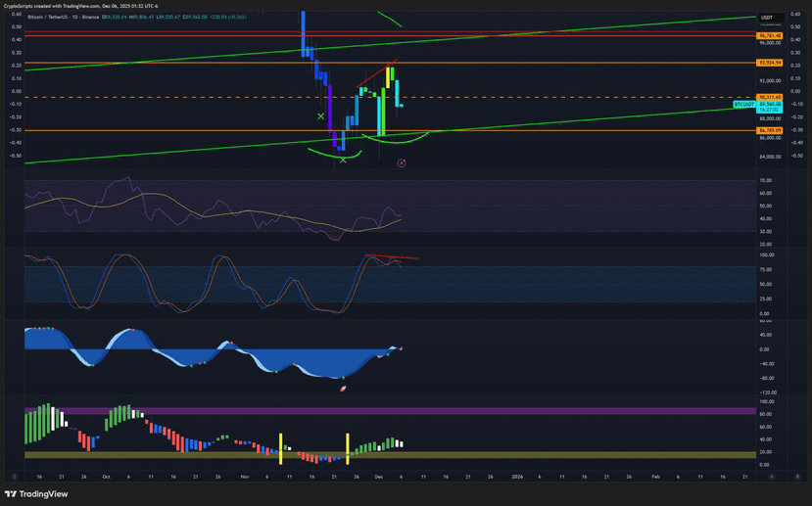Click the 2026 label on time axis
Viewport: 812px width, 506px height.
click(x=517, y=477)
